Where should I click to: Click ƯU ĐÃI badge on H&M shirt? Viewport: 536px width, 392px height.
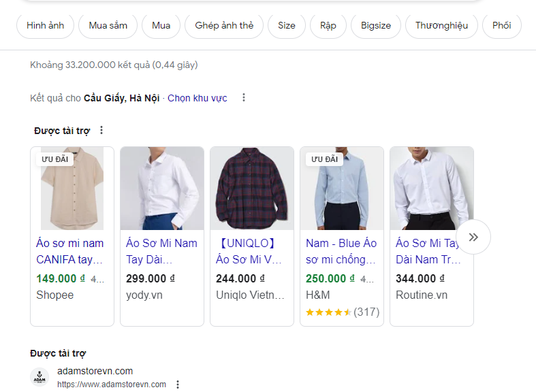click(x=324, y=159)
